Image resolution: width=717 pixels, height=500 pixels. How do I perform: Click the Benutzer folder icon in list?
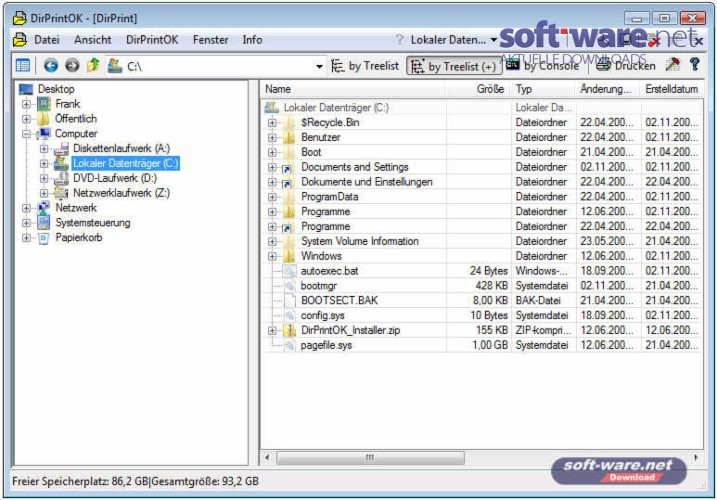[289, 137]
